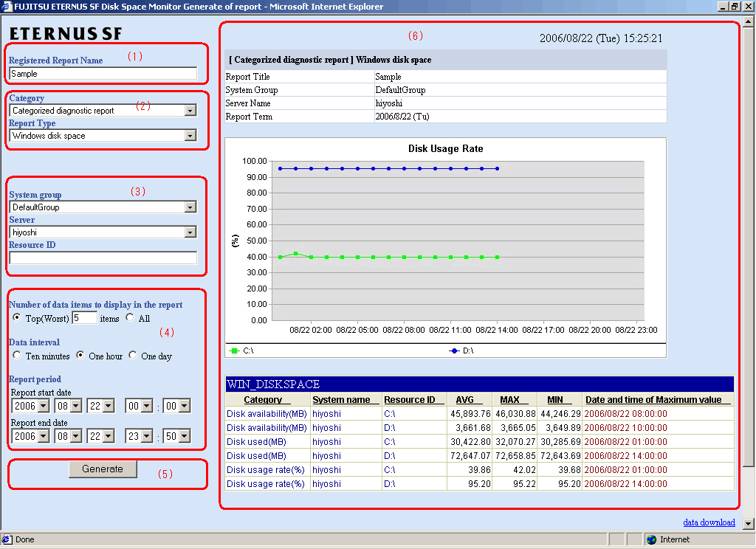Viewport: 756px width, 549px height.
Task: Choose the One hour data interval
Action: pyautogui.click(x=80, y=355)
